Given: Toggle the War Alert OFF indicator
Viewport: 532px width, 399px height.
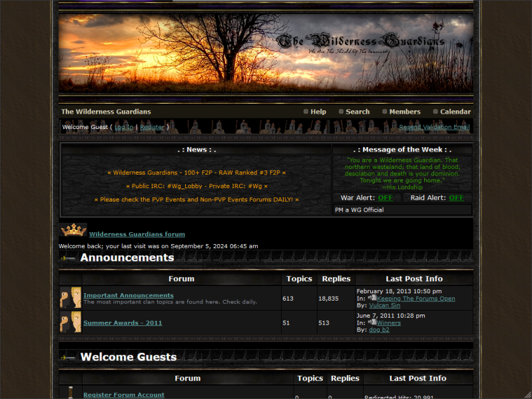Looking at the screenshot, I should (386, 198).
